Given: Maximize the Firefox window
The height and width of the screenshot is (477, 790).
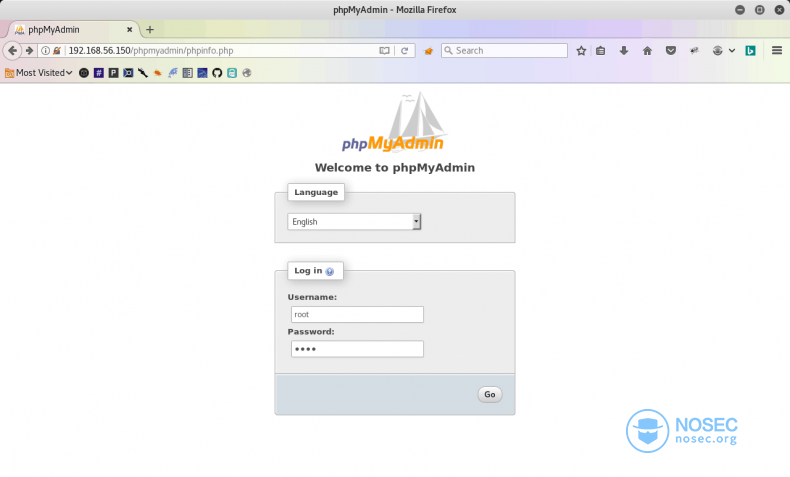Looking at the screenshot, I should [759, 10].
